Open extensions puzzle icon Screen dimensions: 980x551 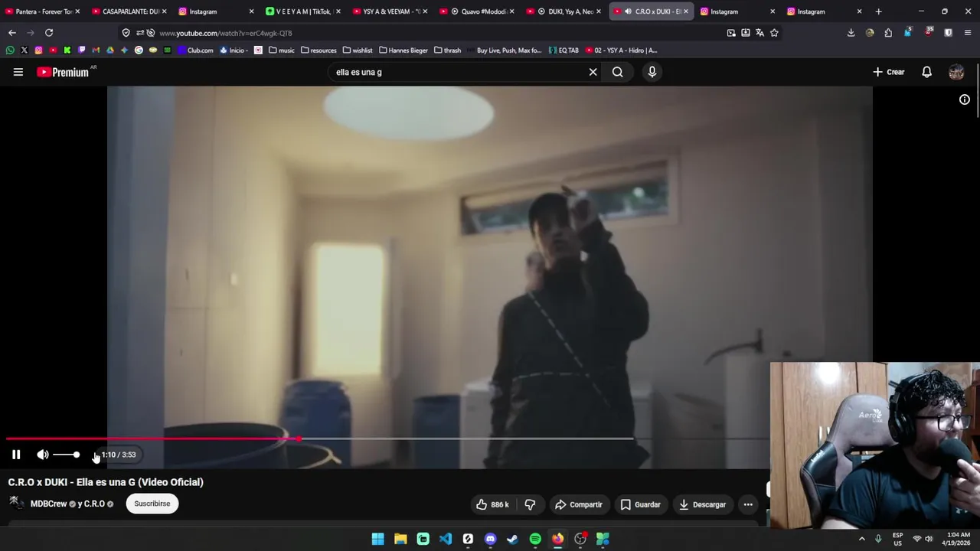click(x=888, y=33)
